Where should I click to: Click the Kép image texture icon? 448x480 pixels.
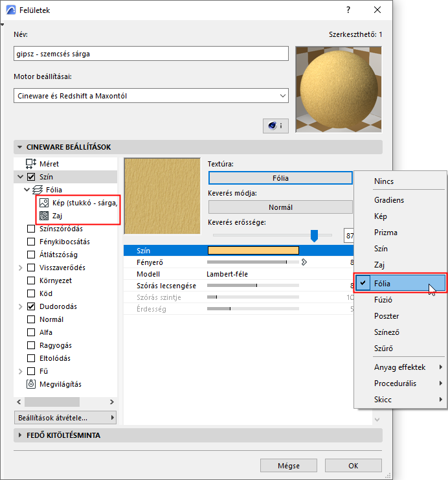click(44, 203)
